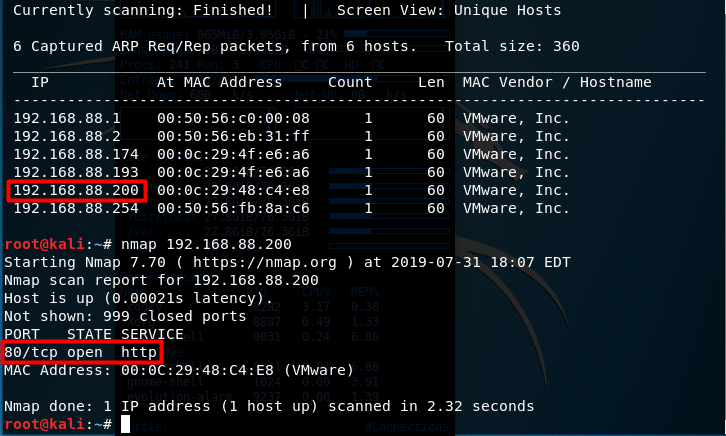Click the https://nmap.org URL
726x436 pixels.
[265, 262]
